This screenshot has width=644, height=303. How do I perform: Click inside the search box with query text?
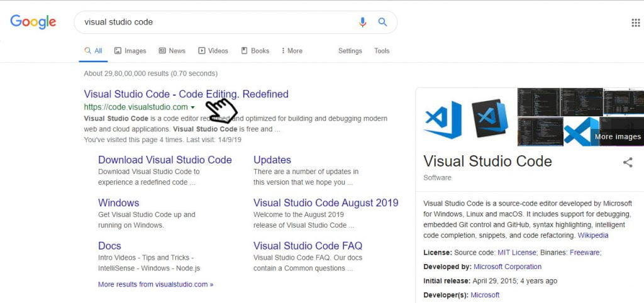click(x=214, y=22)
